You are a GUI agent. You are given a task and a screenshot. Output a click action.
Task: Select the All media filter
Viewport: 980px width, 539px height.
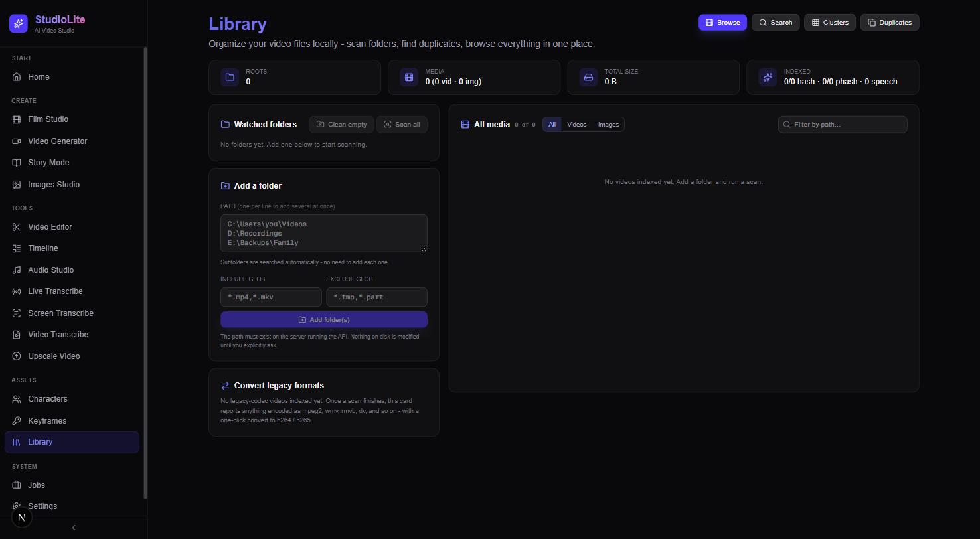click(552, 125)
